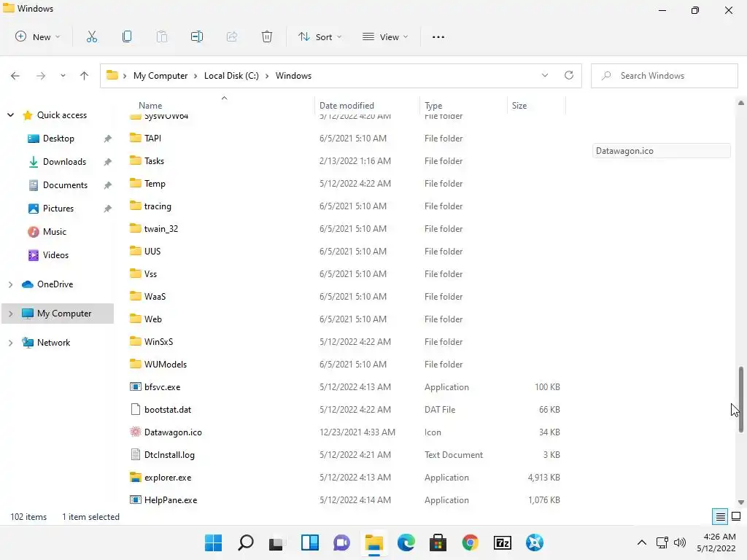This screenshot has height=560, width=747.
Task: Open Task View on taskbar
Action: coord(276,542)
